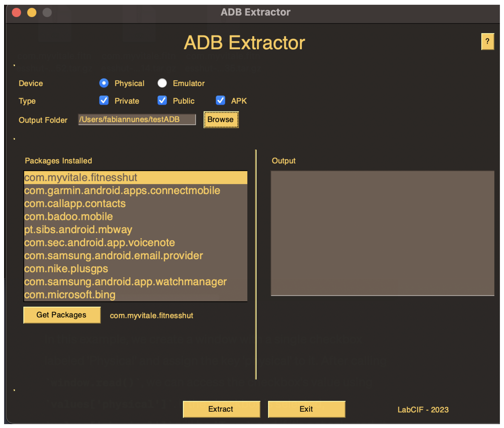
Task: Disable the APK checkbox
Action: coord(220,100)
